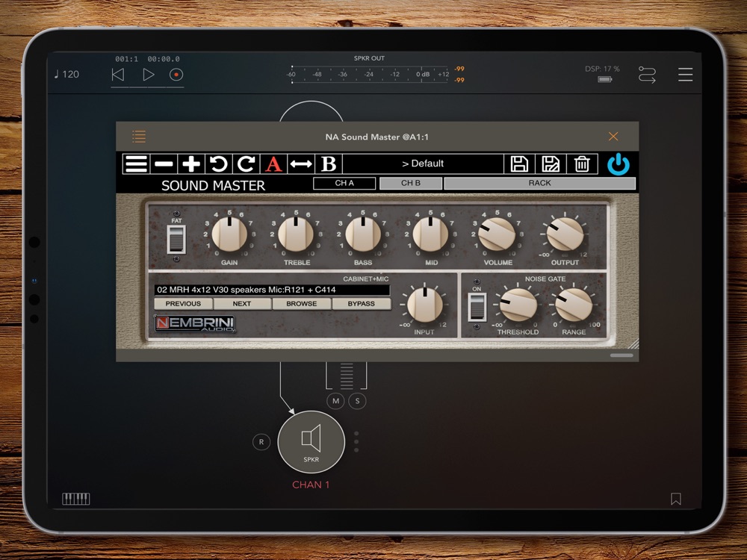
Task: Switch to the CH B tab
Action: point(411,184)
